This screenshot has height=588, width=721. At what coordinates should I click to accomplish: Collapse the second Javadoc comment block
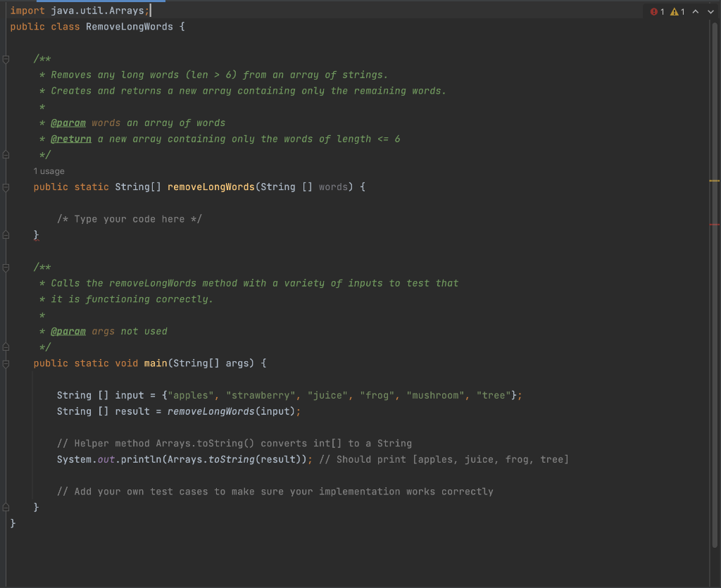pos(6,267)
